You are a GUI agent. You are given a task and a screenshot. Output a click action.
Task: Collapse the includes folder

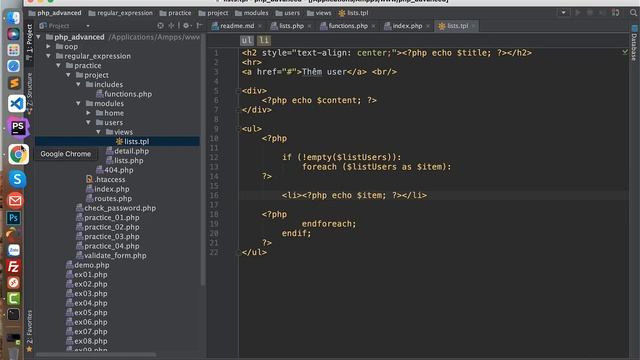(x=78, y=84)
